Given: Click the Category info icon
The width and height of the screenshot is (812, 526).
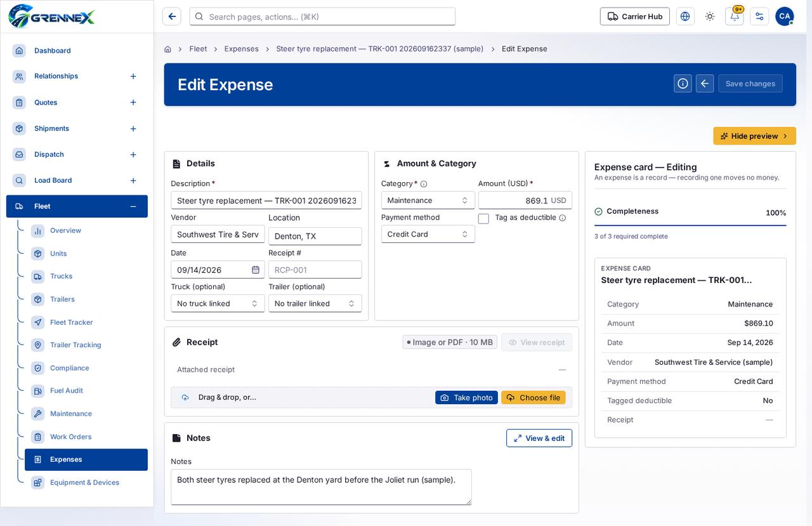Looking at the screenshot, I should (424, 184).
